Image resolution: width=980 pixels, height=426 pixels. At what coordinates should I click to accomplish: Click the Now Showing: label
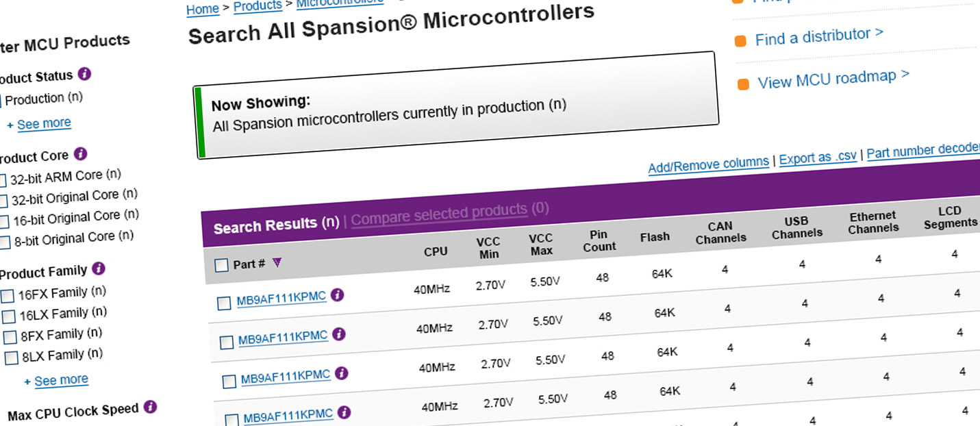pyautogui.click(x=261, y=103)
